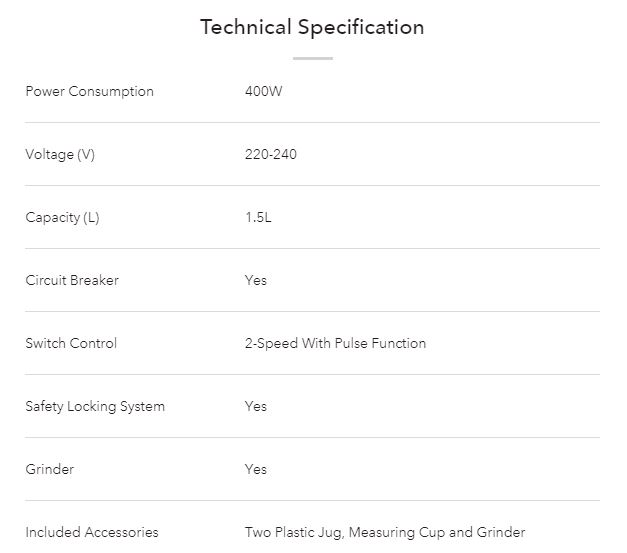
Task: Select the Safety Locking System label
Action: point(95,406)
